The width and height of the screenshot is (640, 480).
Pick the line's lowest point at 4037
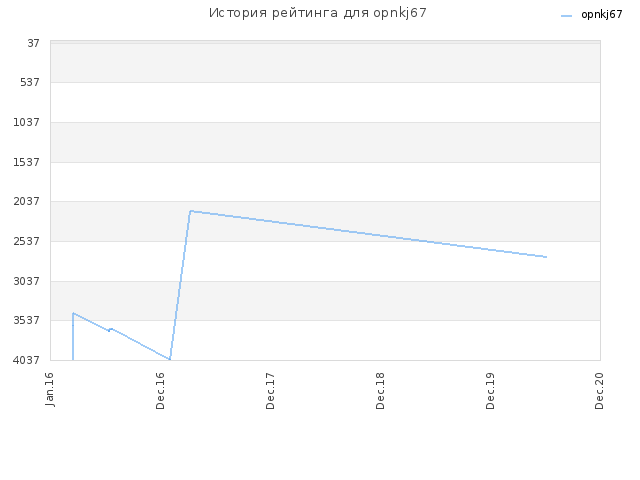pyautogui.click(x=170, y=360)
